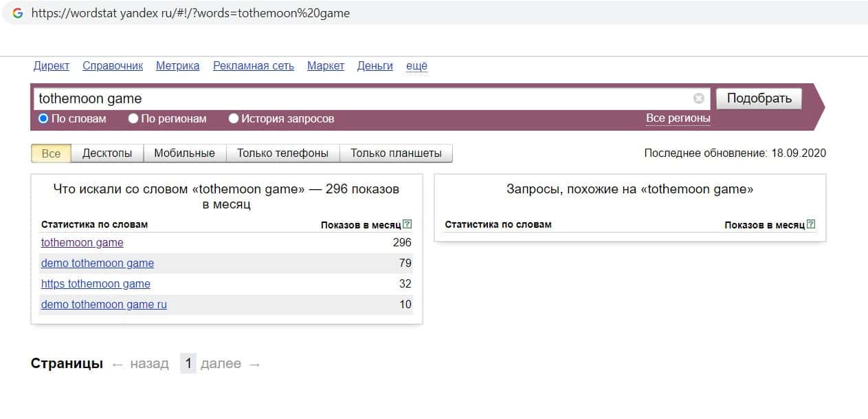Switch to the Все device tab
Screen dimensions: 868x419
[x=51, y=153]
